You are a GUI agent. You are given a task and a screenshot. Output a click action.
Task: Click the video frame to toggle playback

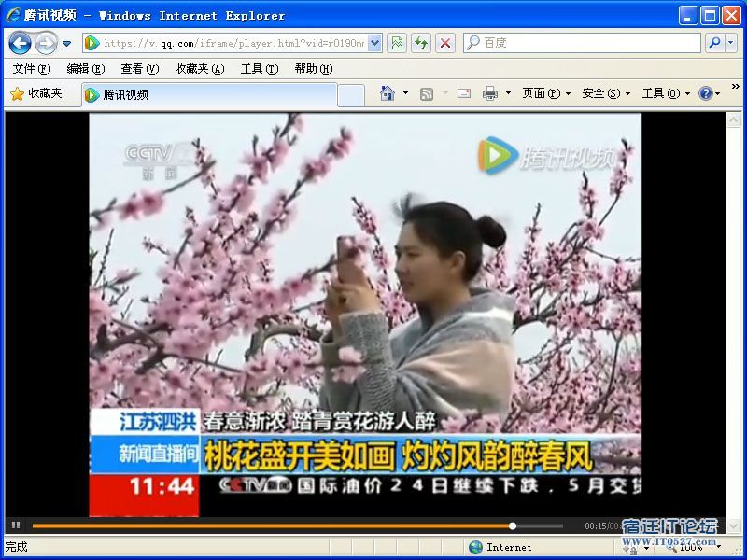coord(365,315)
